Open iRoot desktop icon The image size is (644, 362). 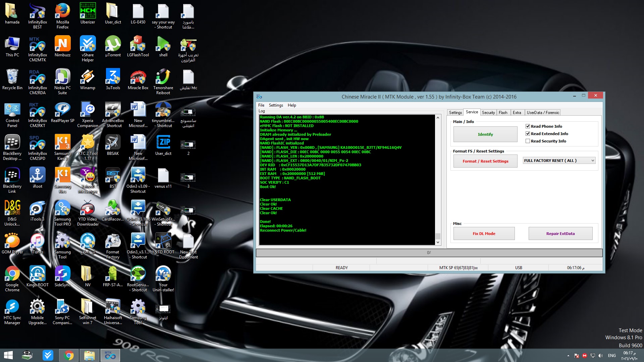click(x=37, y=178)
